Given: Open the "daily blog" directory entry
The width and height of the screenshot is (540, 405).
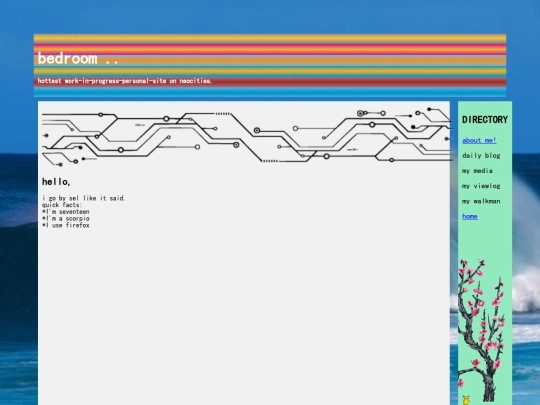Looking at the screenshot, I should (481, 156).
